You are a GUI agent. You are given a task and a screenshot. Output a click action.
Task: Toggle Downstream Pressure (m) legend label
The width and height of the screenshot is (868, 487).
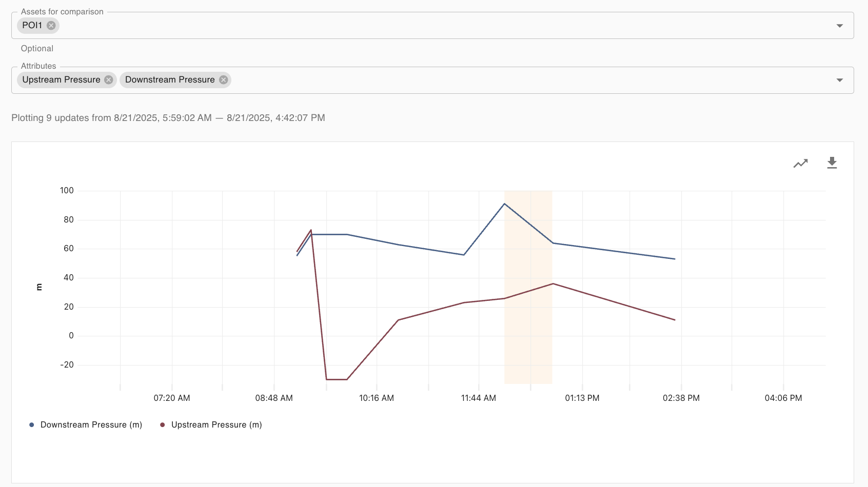[91, 425]
